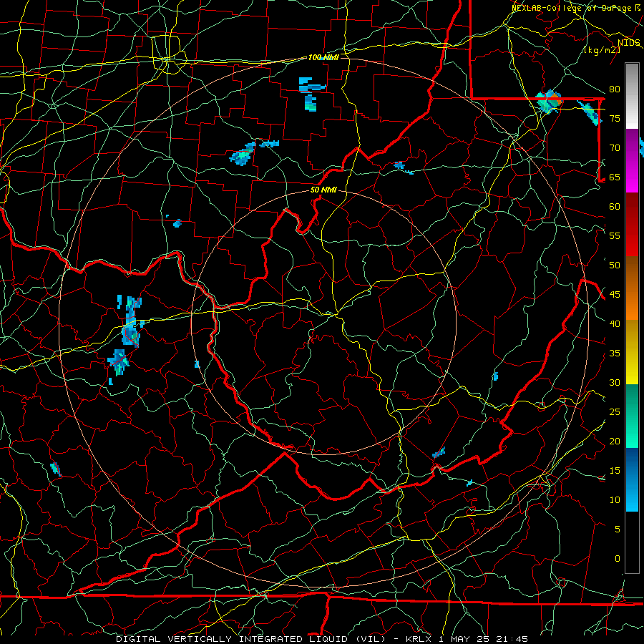The width and height of the screenshot is (644, 644).
Task: Click the 10 value on the color scale
Action: pos(615,500)
